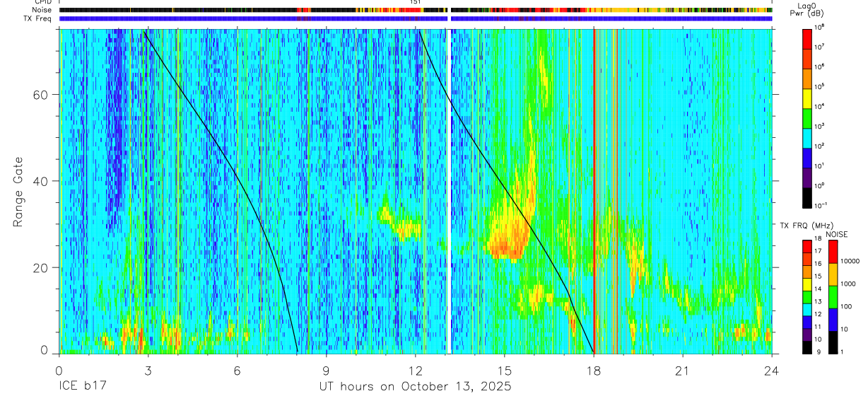Image resolution: width=868 pixels, height=401 pixels.
Task: Click the 'NOISE' legend title
Action: (x=837, y=234)
